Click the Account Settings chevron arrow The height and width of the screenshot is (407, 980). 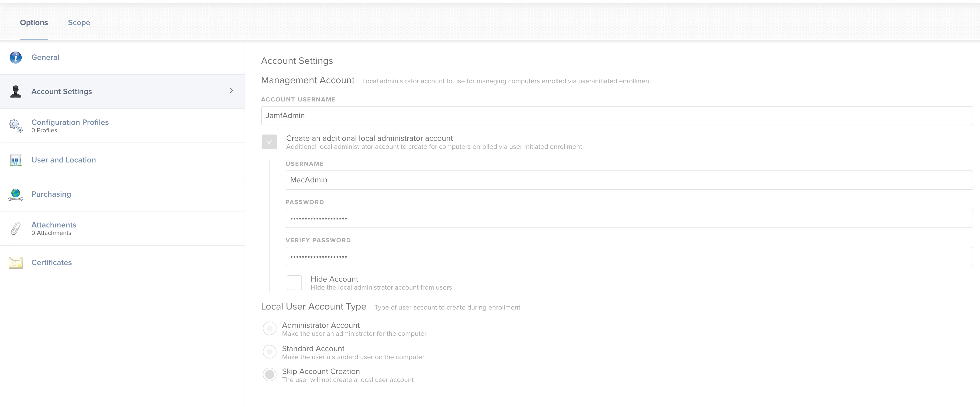point(231,91)
